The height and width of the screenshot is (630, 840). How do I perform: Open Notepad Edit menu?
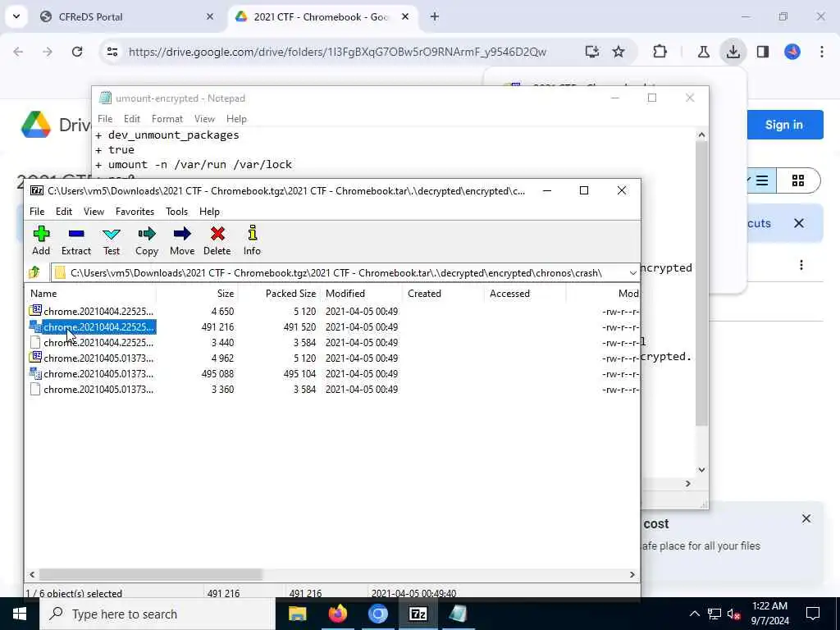[x=132, y=119]
